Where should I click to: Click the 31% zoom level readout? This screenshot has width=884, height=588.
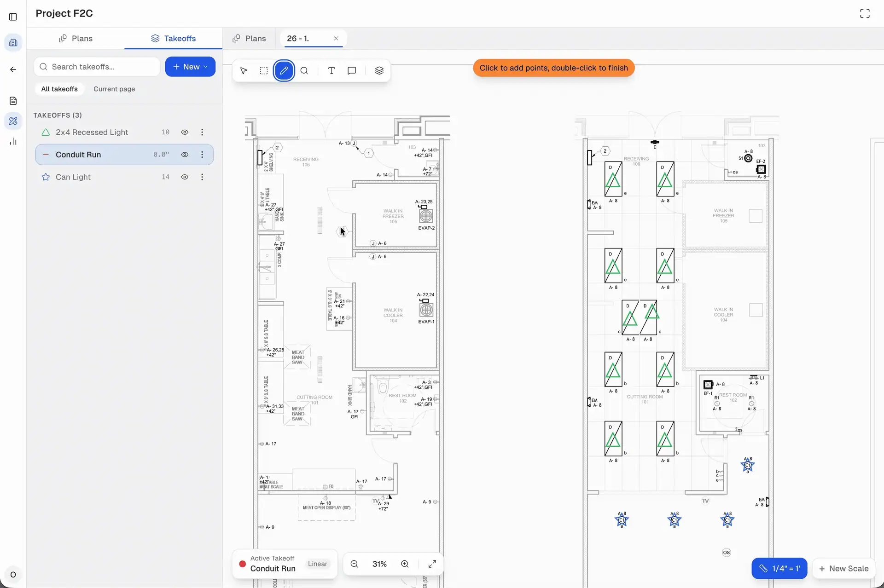379,564
